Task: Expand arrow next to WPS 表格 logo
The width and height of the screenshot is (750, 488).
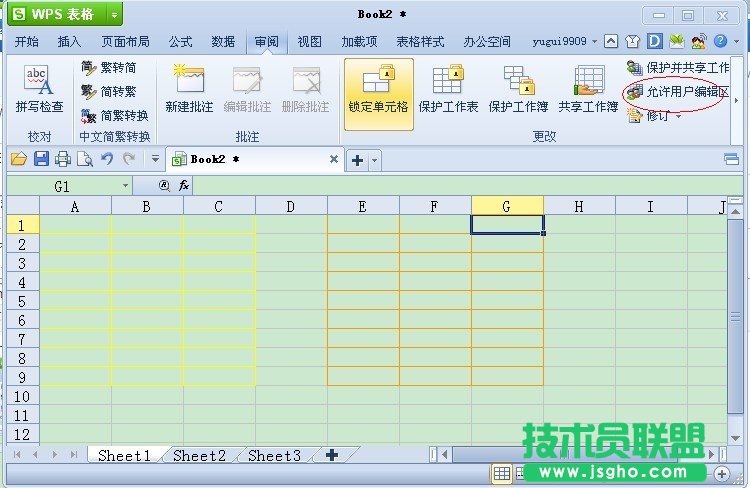Action: (114, 14)
